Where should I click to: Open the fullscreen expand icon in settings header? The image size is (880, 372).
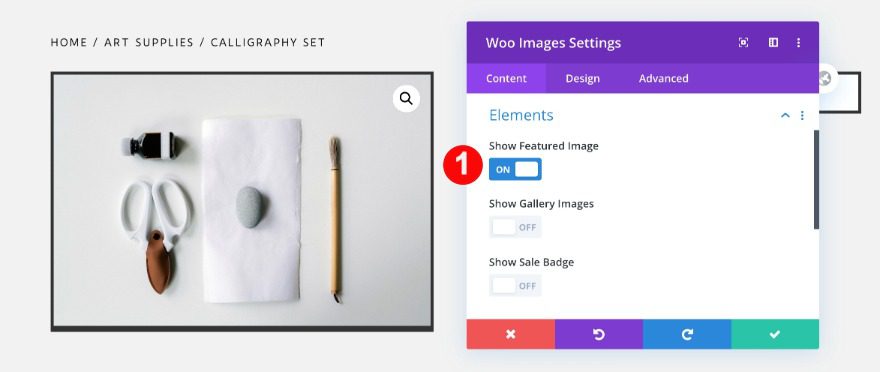pos(744,43)
